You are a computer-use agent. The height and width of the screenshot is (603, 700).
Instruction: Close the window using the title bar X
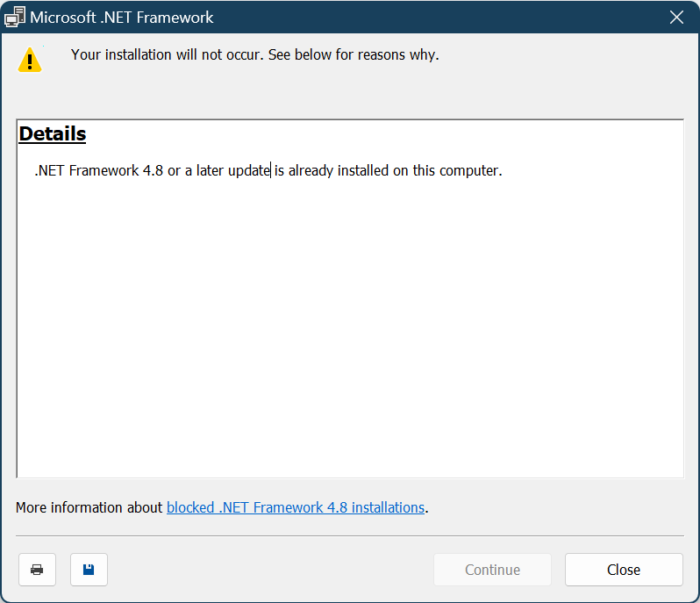click(x=676, y=17)
